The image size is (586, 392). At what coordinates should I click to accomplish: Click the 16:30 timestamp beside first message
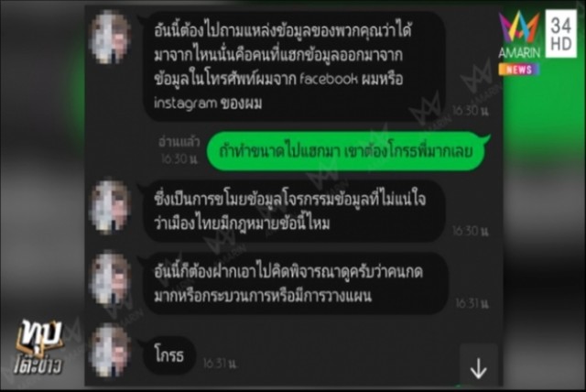(x=471, y=111)
